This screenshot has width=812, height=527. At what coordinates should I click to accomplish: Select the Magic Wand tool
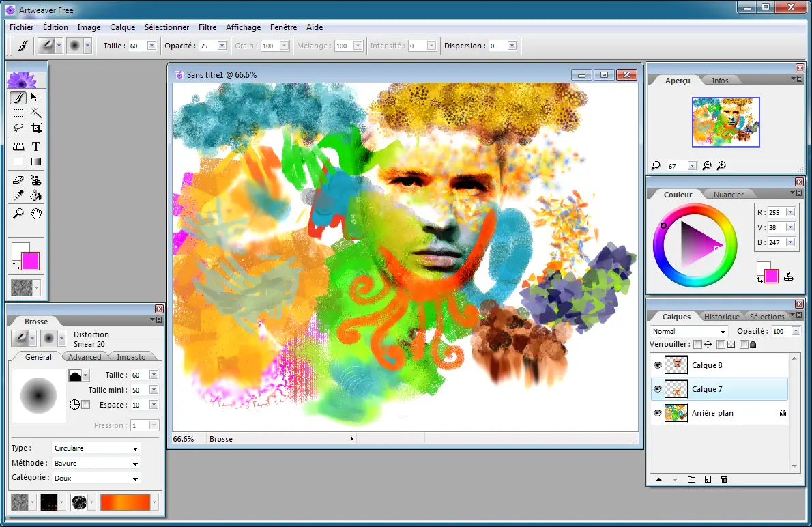[x=35, y=113]
